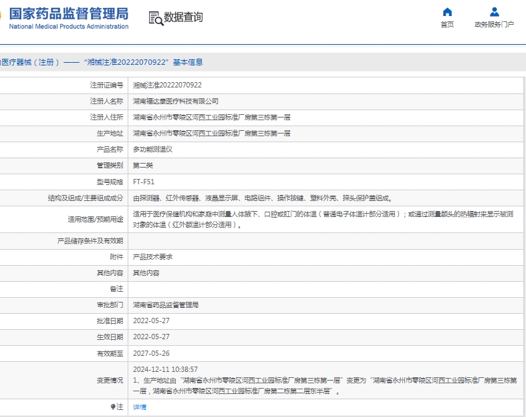The height and width of the screenshot is (420, 526).
Task: Open the 政务服务门户 user icon
Action: pyautogui.click(x=494, y=12)
